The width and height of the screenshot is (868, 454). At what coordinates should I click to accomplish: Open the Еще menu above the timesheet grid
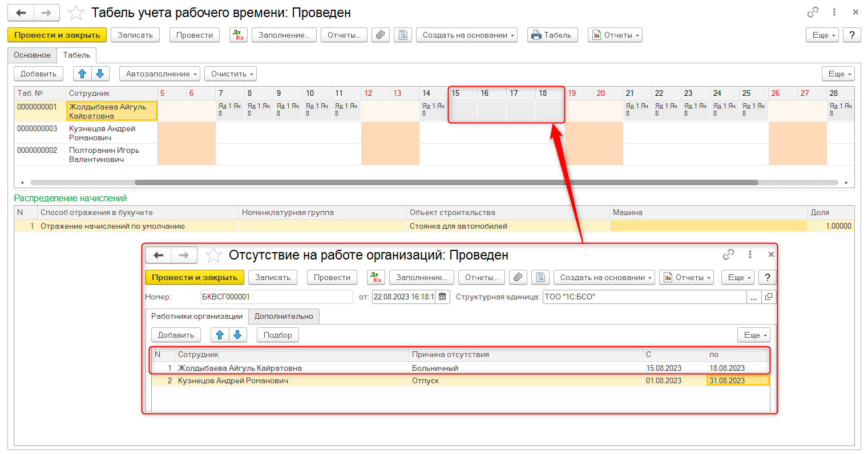pyautogui.click(x=838, y=74)
